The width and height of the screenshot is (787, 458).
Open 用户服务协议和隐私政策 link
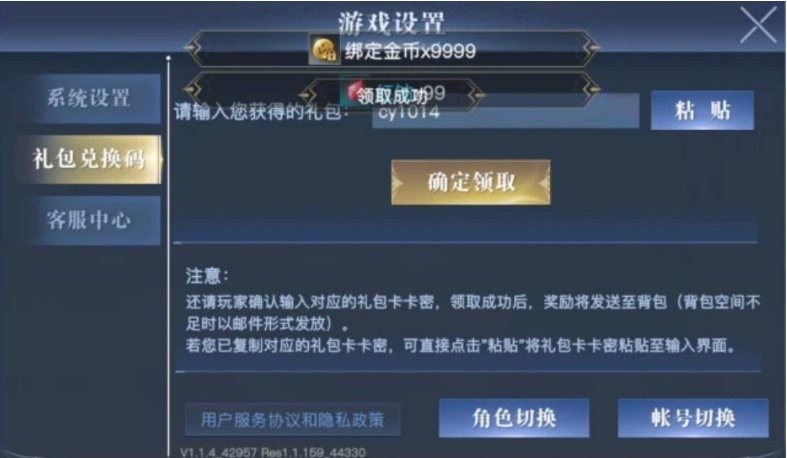coord(293,419)
